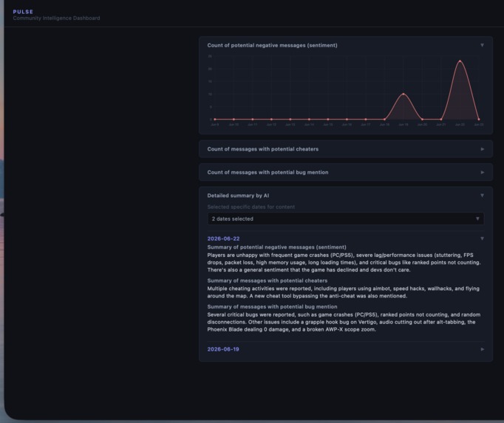
Task: Select the Jun 22 peak data point
Action: coord(460,61)
